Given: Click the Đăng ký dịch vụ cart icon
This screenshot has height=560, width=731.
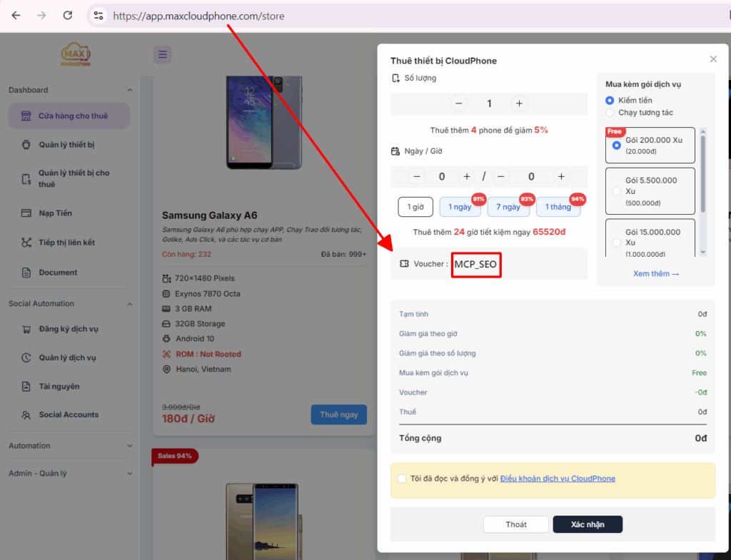Looking at the screenshot, I should 26,329.
